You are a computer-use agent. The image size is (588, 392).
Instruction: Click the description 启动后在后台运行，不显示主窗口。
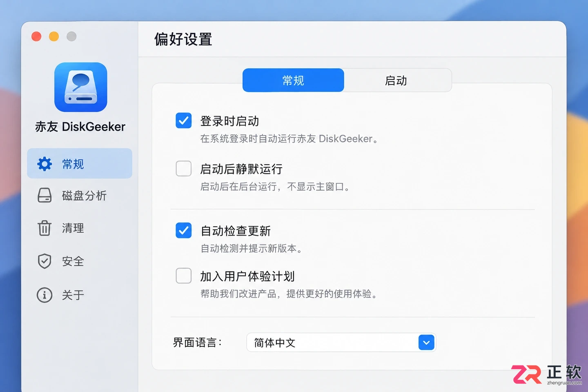point(275,187)
